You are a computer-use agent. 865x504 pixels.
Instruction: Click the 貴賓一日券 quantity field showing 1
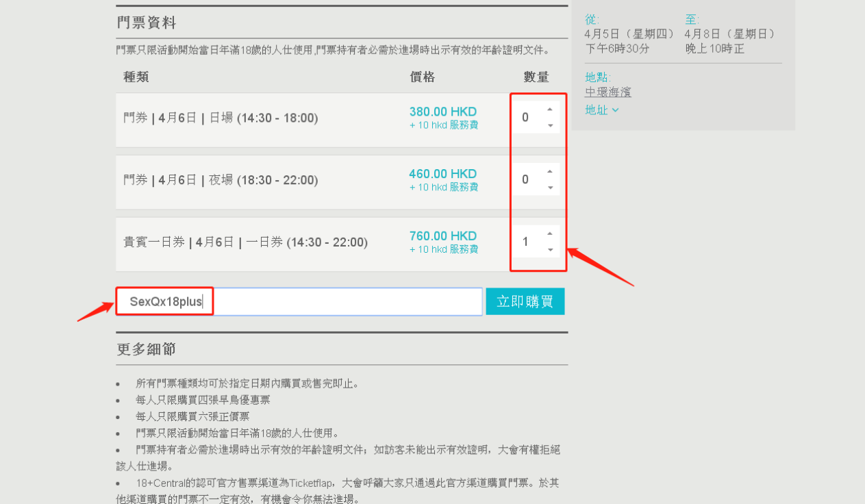click(527, 242)
